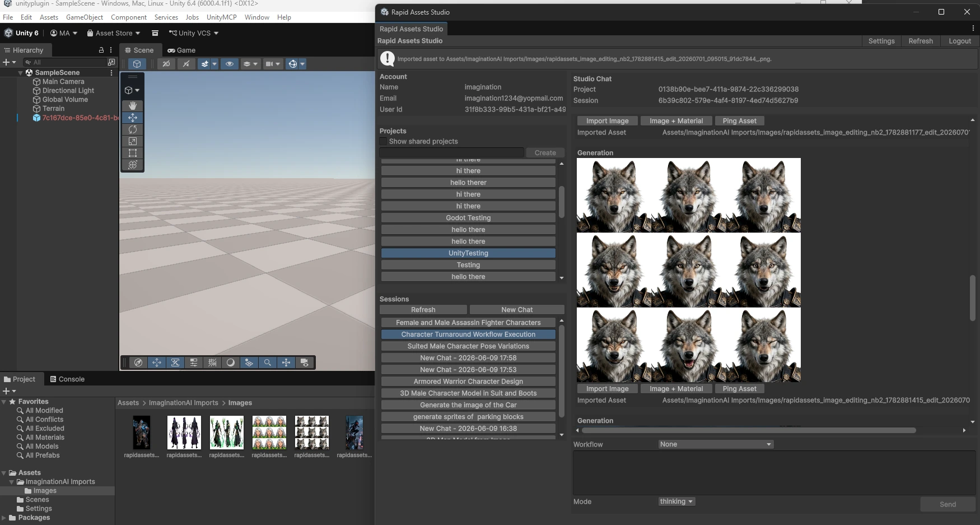
Task: Open the Mode dropdown showing thinking
Action: coord(676,501)
